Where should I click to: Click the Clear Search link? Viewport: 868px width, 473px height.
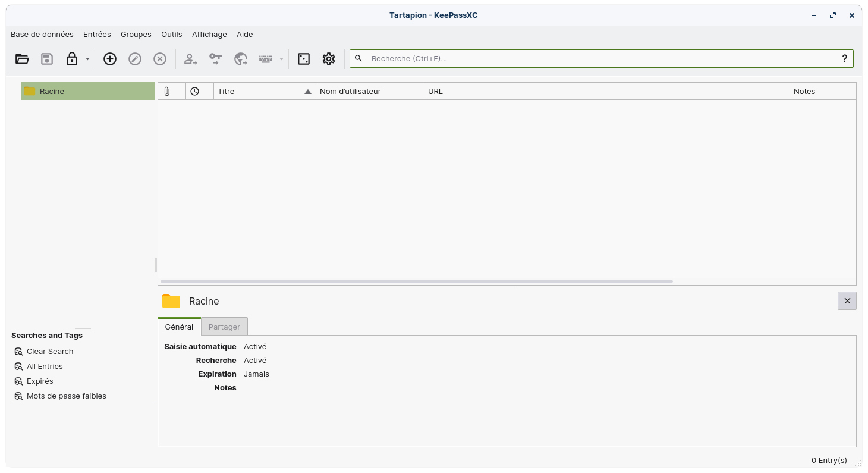(50, 352)
